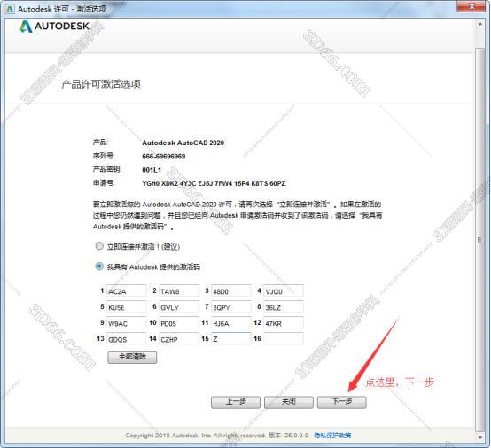Click the 全部清除 clear all button
491x448 pixels.
pyautogui.click(x=132, y=358)
